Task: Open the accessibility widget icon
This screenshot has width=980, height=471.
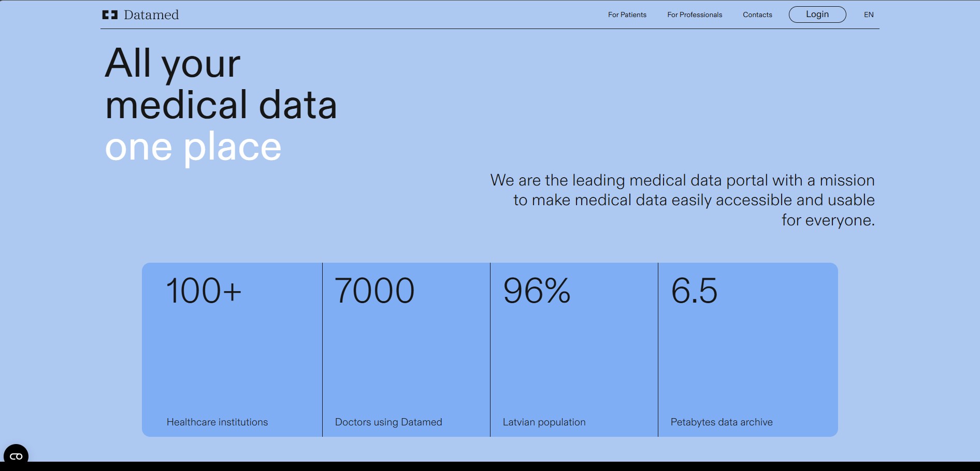Action: pyautogui.click(x=16, y=456)
